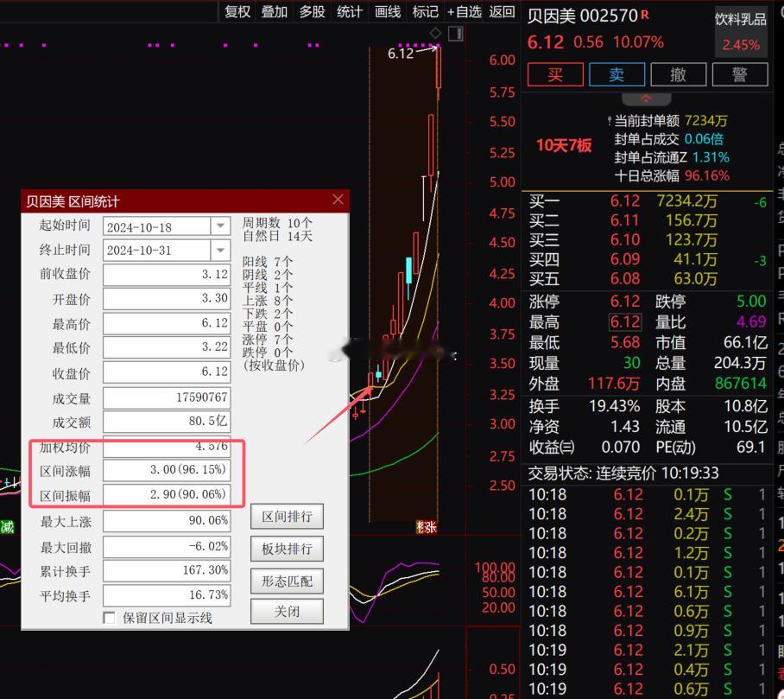Open the 饮料乳品 sector tag

click(740, 20)
